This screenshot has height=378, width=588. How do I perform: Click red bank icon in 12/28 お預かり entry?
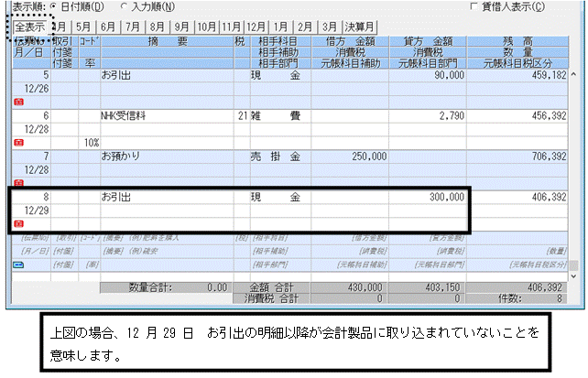click(x=18, y=183)
